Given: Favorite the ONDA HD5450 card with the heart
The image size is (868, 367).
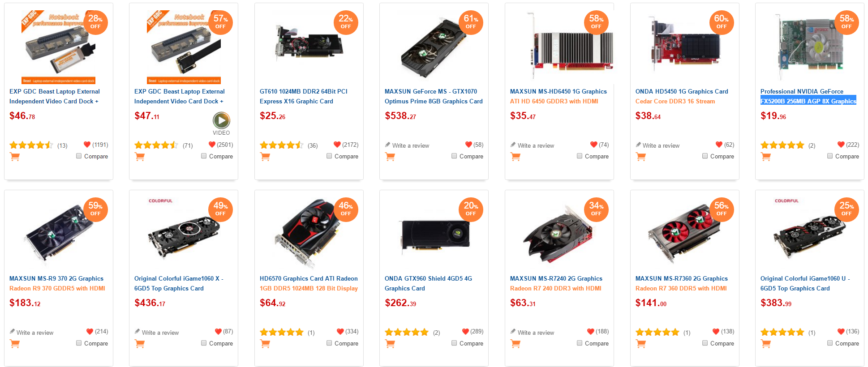Looking at the screenshot, I should [x=719, y=145].
